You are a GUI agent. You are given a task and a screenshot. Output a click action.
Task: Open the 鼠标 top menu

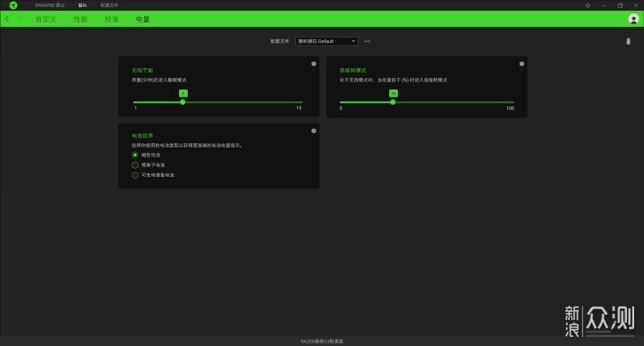click(x=82, y=5)
